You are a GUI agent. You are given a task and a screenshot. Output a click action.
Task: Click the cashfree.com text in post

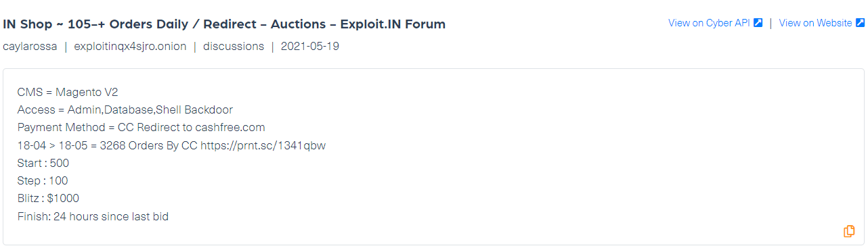[x=230, y=127]
